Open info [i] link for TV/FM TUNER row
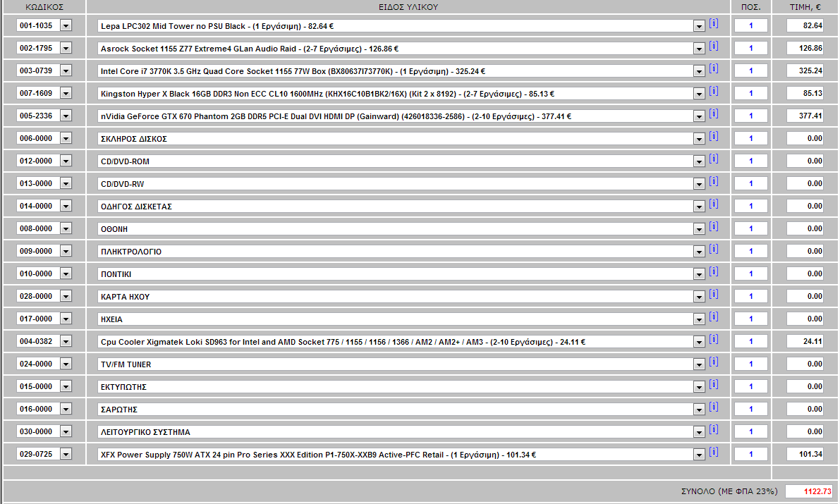Screen dimensions: 840x504 point(714,362)
